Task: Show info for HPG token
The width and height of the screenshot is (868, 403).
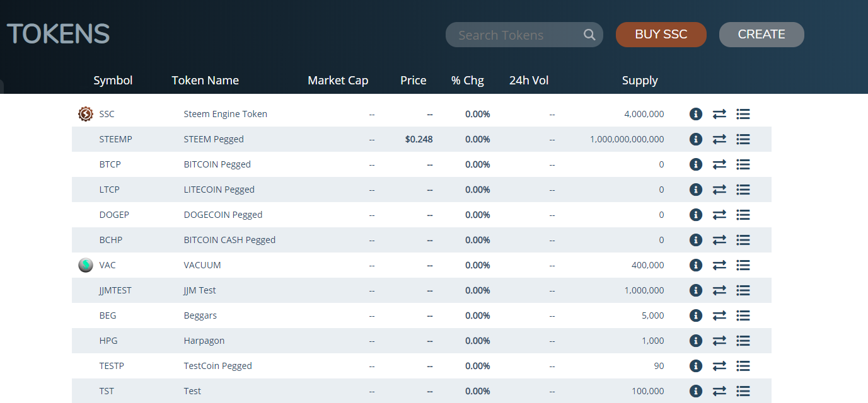Action: point(696,341)
